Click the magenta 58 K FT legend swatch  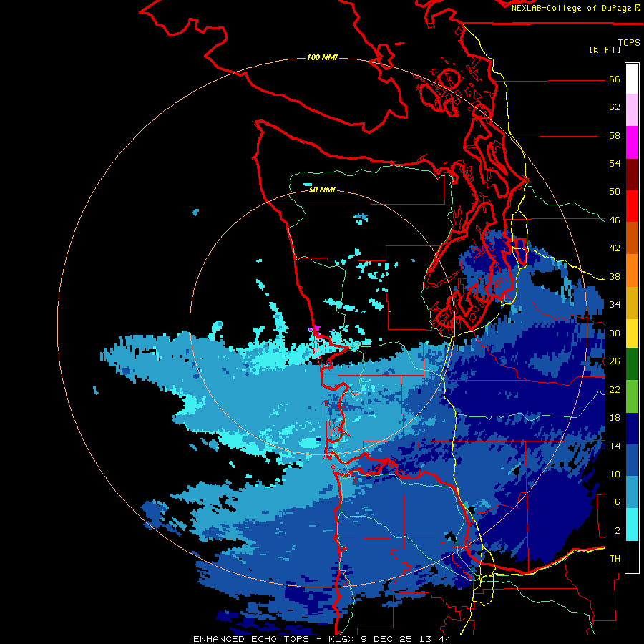coord(632,142)
